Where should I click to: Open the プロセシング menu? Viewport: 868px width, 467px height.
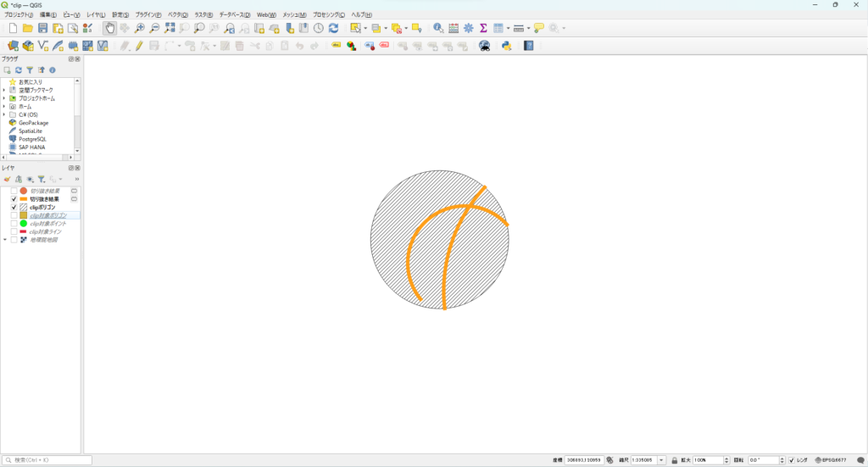[x=330, y=15]
